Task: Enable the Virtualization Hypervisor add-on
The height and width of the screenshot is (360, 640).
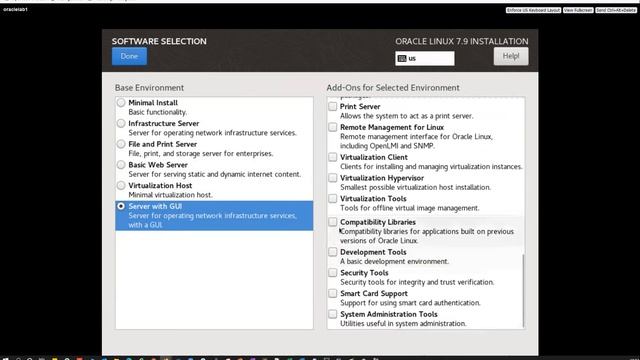Action: click(x=333, y=178)
